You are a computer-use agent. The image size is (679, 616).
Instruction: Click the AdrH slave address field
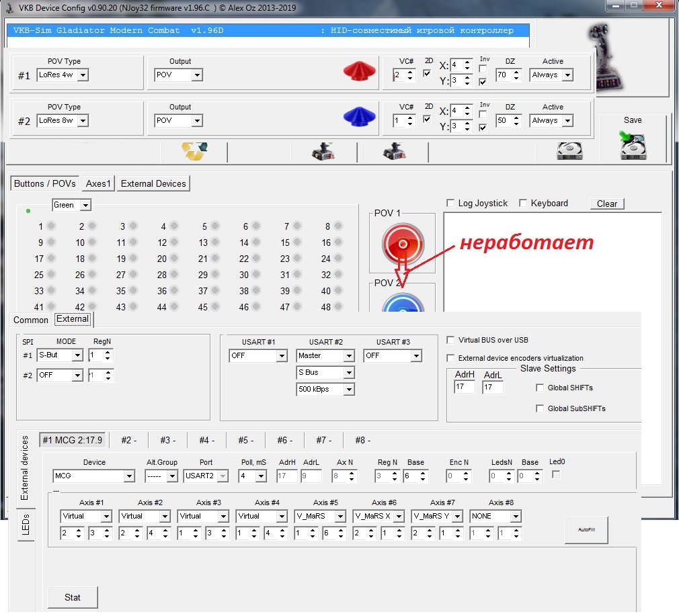465,387
